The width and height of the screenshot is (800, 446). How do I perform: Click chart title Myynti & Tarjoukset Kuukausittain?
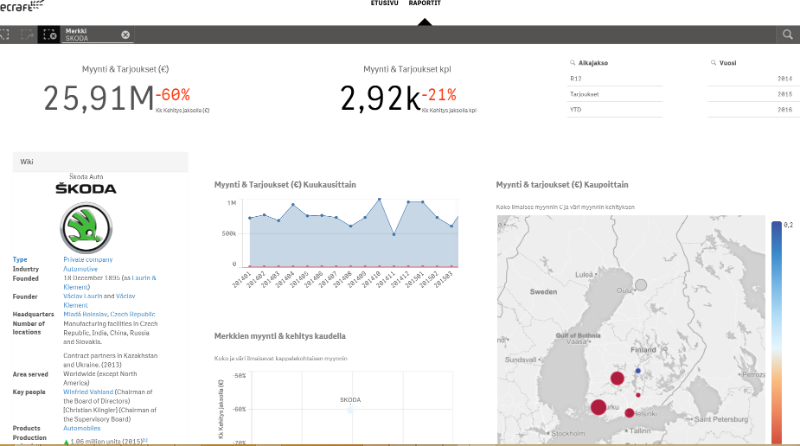285,185
